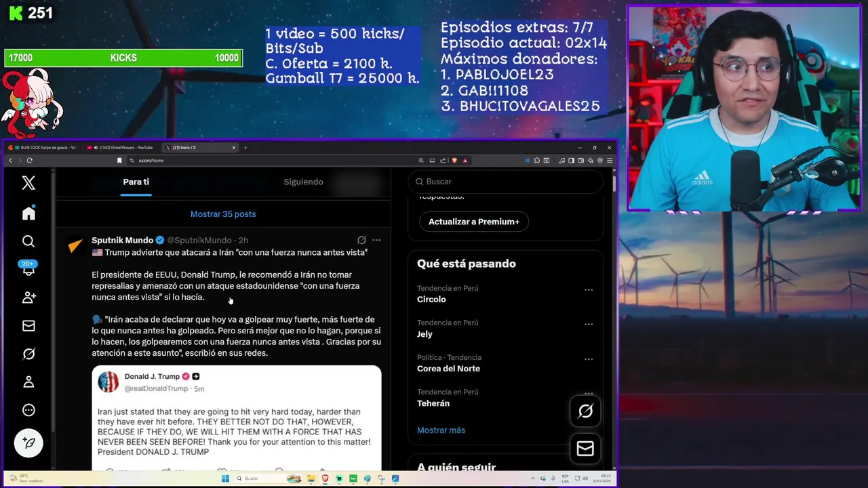Viewport: 868px width, 488px height.
Task: Open More options circle in X sidebar
Action: [x=28, y=410]
